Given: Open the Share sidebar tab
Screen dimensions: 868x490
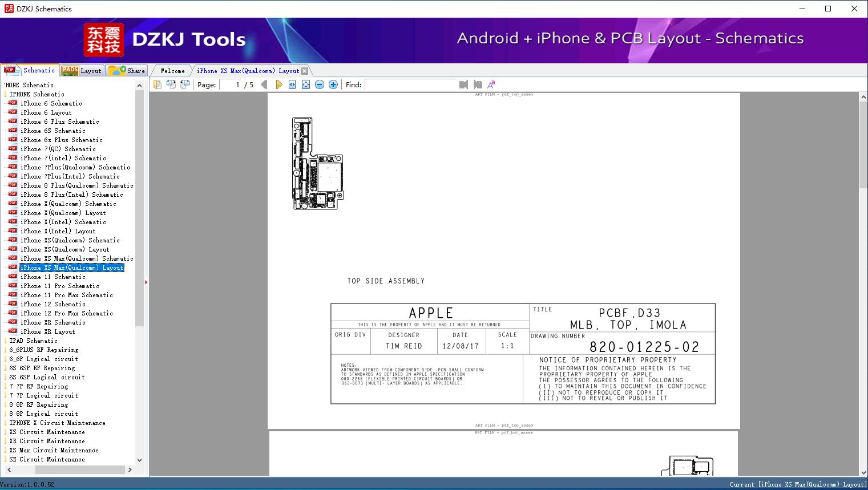Looking at the screenshot, I should tap(127, 71).
